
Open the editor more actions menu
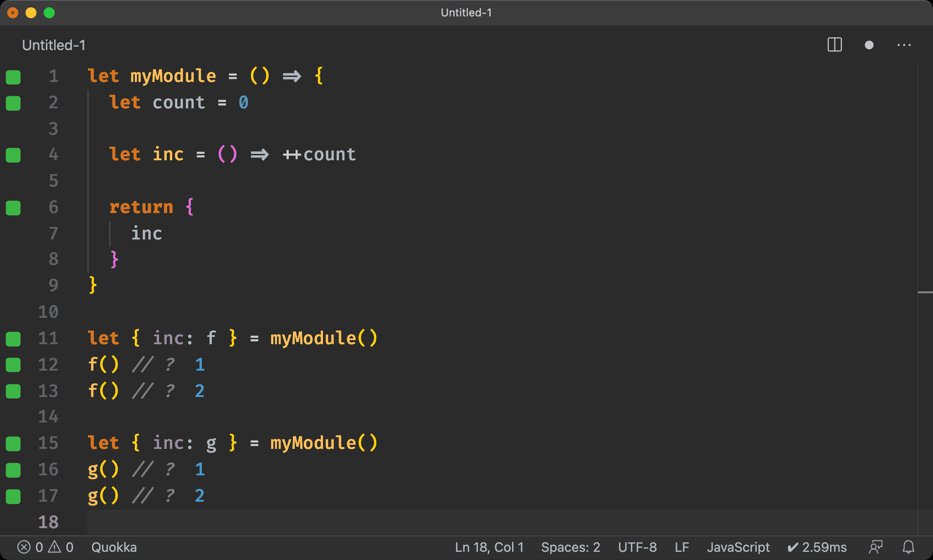tap(904, 45)
